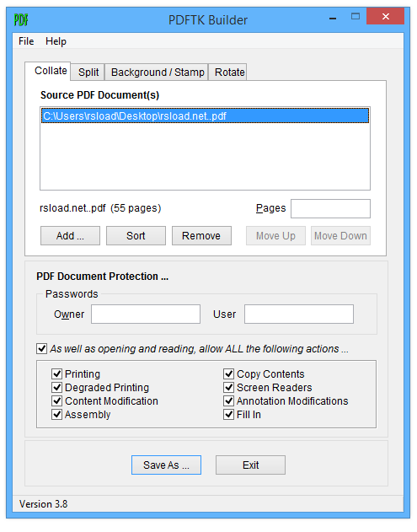The width and height of the screenshot is (417, 532).
Task: Open the Background / Stamp tab
Action: click(x=158, y=72)
